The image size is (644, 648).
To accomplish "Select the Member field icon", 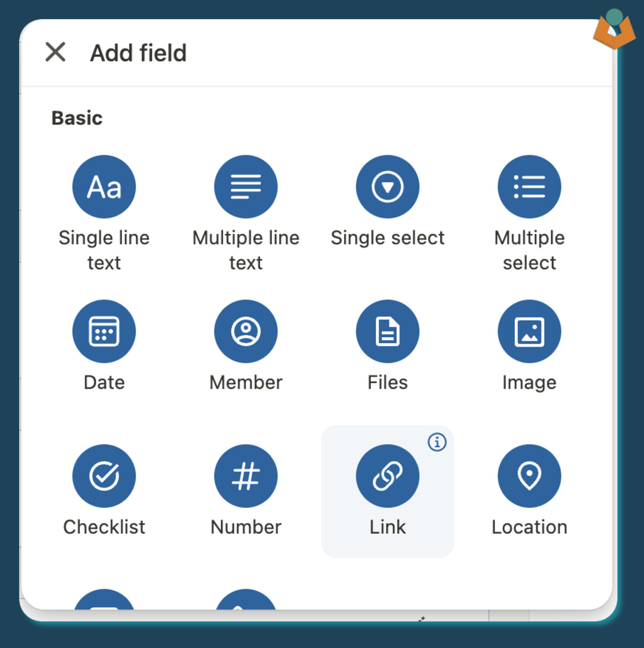I will (246, 331).
